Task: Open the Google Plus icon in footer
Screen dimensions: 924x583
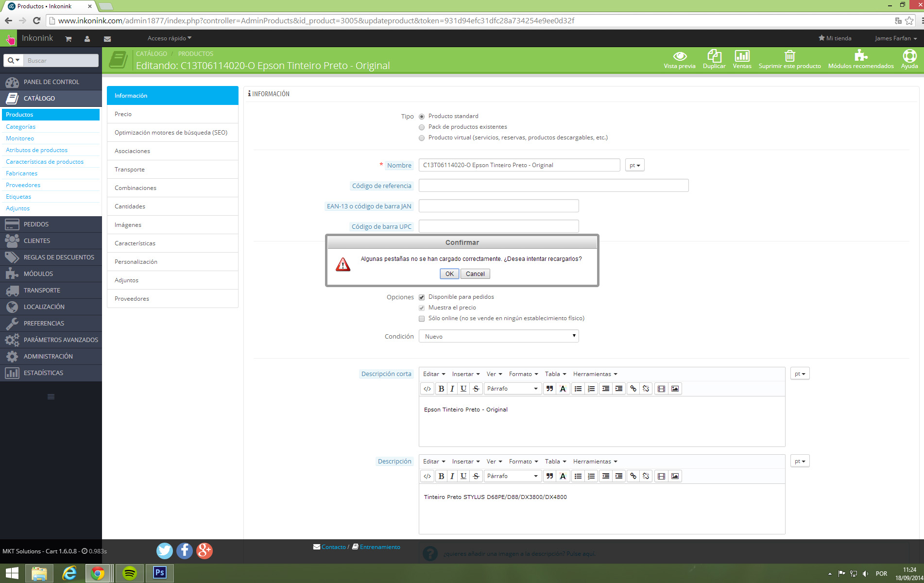Action: click(205, 550)
